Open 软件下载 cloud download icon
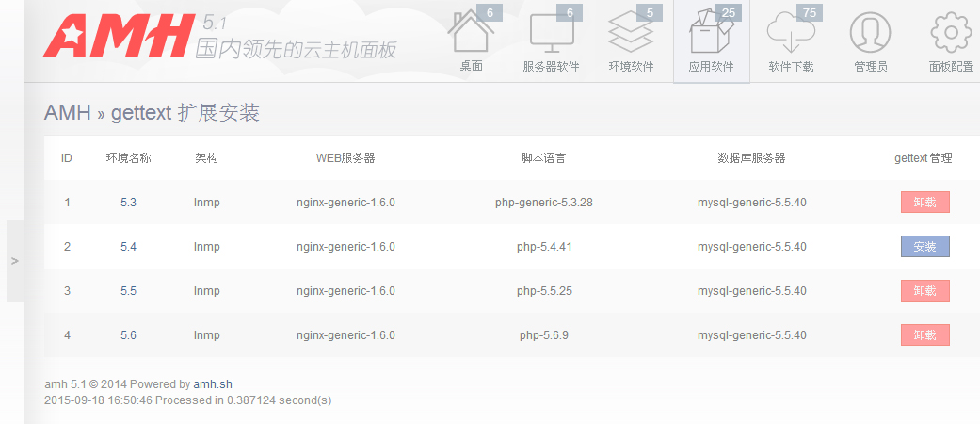Screen dimensions: 980x424 coord(791,38)
